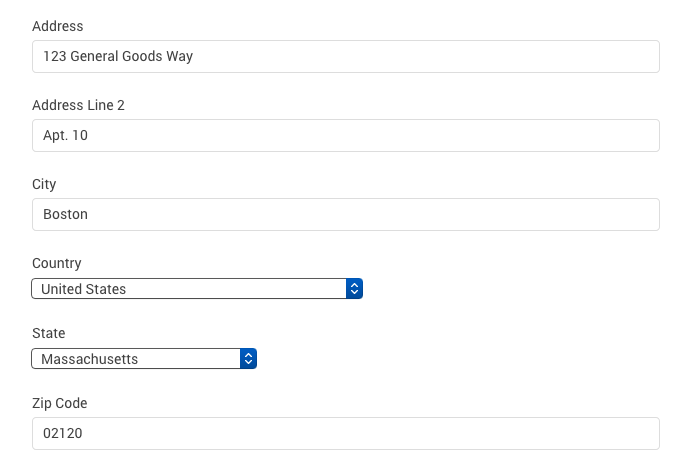This screenshot has width=689, height=462.
Task: Click the "City" label text
Action: tap(44, 184)
